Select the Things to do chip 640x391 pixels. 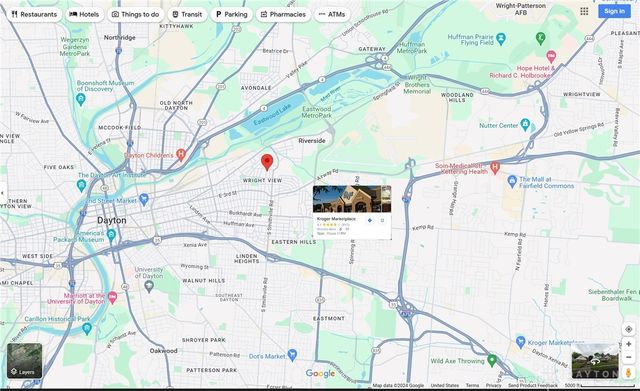click(x=136, y=14)
